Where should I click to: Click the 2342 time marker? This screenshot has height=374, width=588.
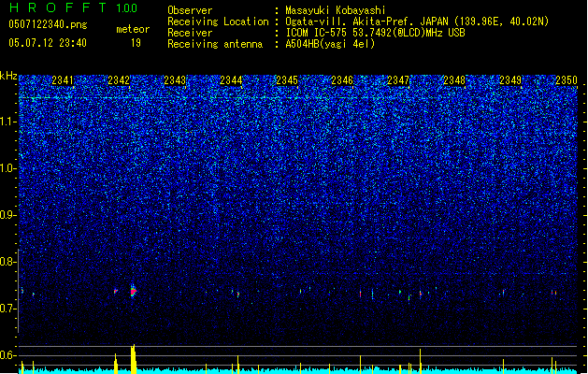click(119, 80)
